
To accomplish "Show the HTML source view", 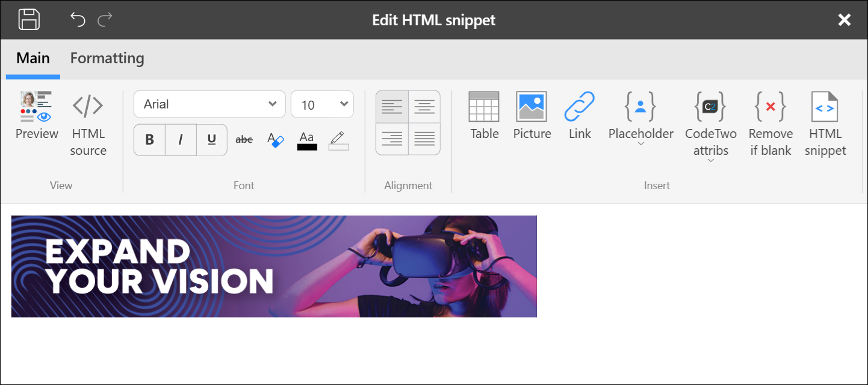I will coord(88,125).
